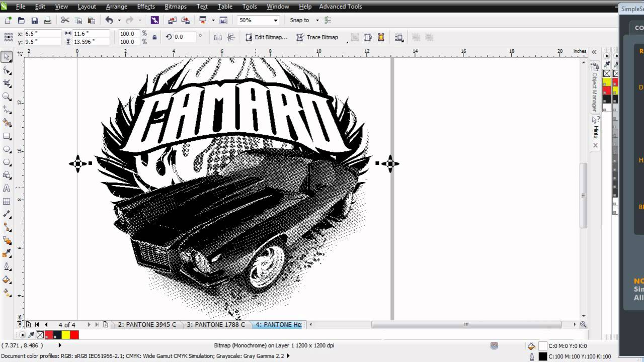Expand the status bar coordinates arrow
The width and height of the screenshot is (644, 362).
(60, 345)
